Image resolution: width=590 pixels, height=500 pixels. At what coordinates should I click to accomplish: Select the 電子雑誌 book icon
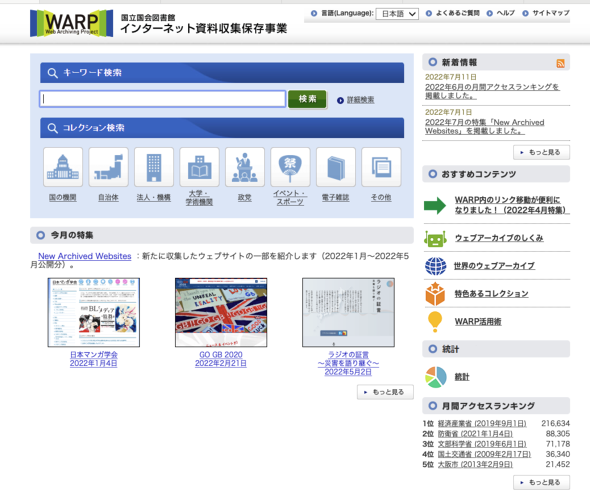(336, 167)
